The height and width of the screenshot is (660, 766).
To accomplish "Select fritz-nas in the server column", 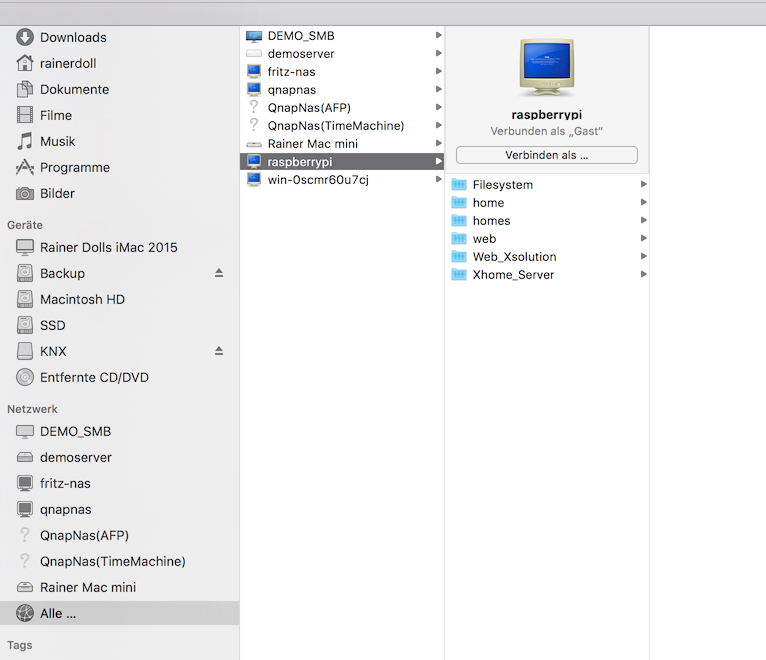I will pos(291,72).
